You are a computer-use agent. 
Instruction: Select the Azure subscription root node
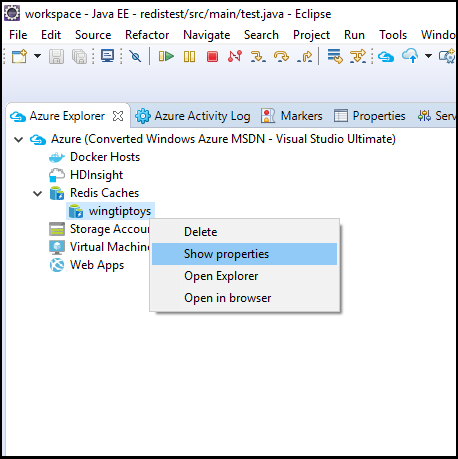[223, 139]
